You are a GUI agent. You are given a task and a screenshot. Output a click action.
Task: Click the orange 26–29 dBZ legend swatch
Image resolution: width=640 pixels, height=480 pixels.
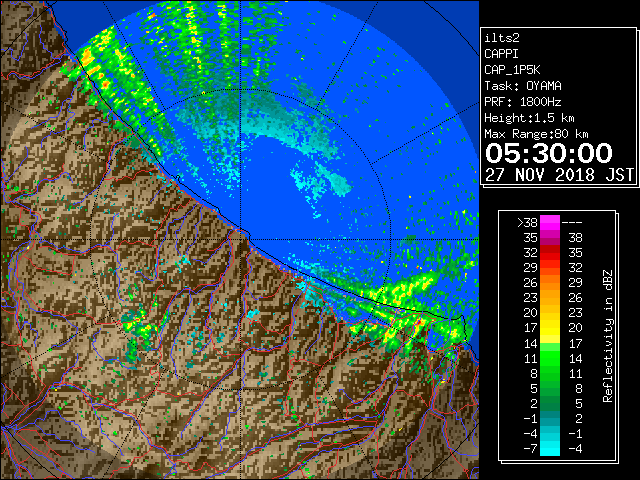click(x=550, y=282)
